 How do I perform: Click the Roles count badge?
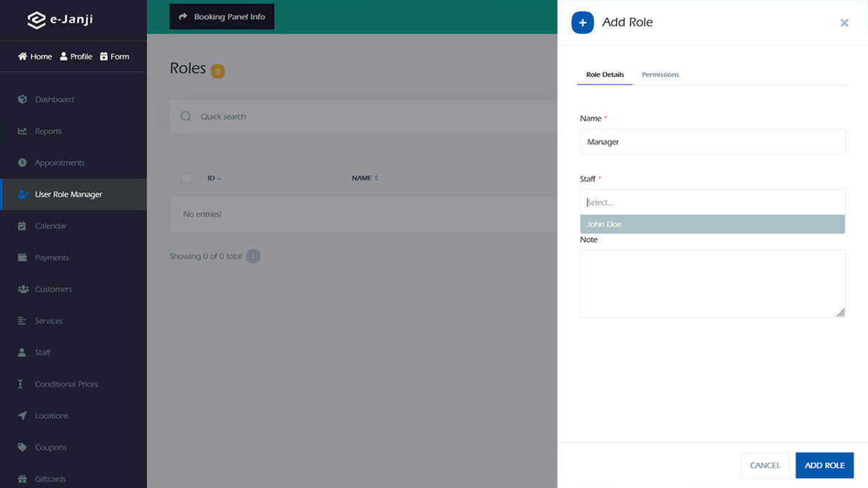(x=218, y=71)
